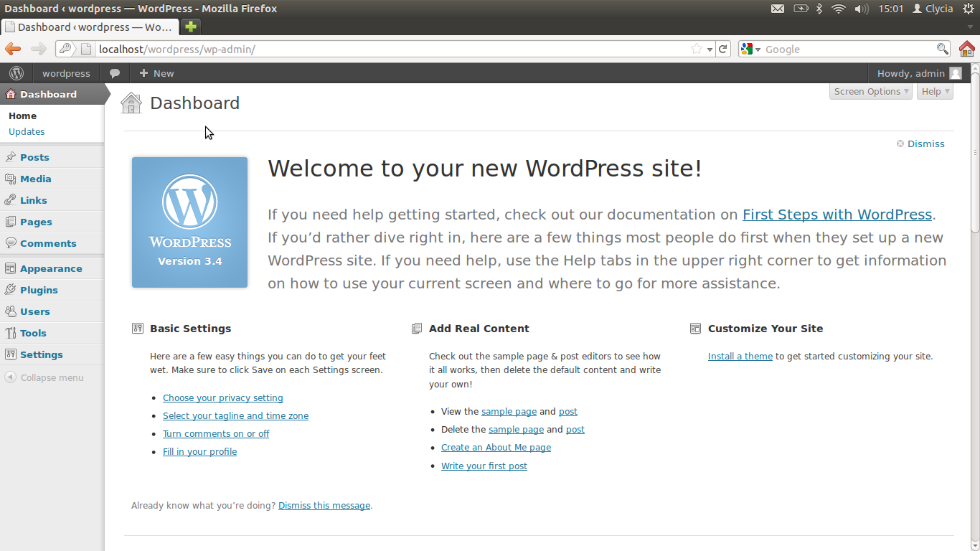Open the wordpress site name menu

click(x=66, y=73)
